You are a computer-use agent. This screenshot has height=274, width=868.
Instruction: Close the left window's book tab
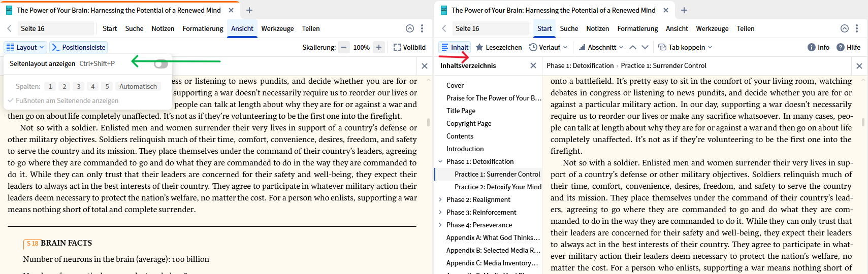click(231, 10)
